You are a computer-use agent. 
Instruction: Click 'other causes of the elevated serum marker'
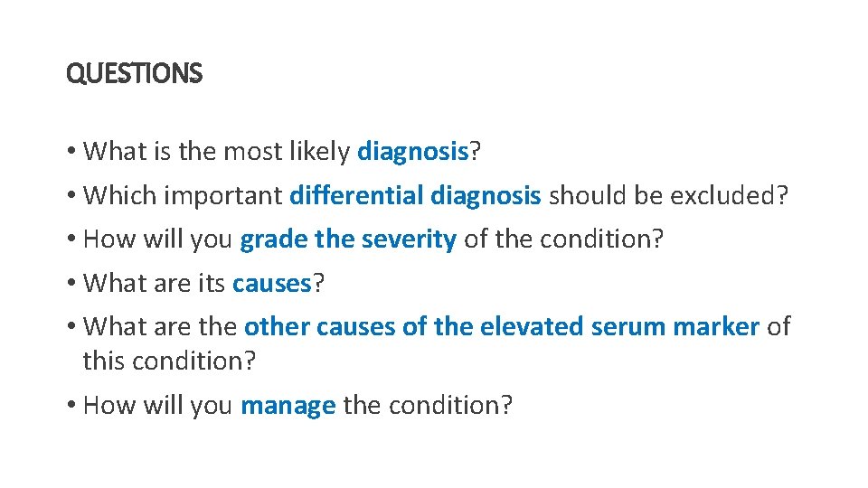point(501,326)
